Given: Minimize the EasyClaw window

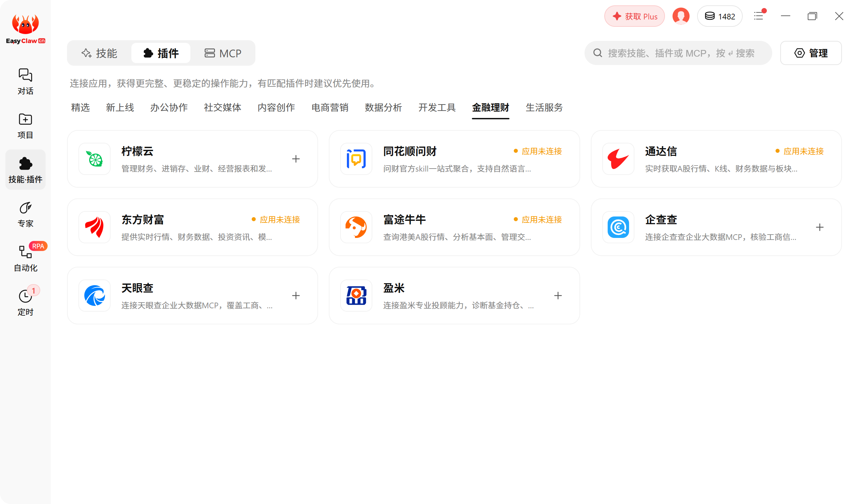Looking at the screenshot, I should pos(786,16).
